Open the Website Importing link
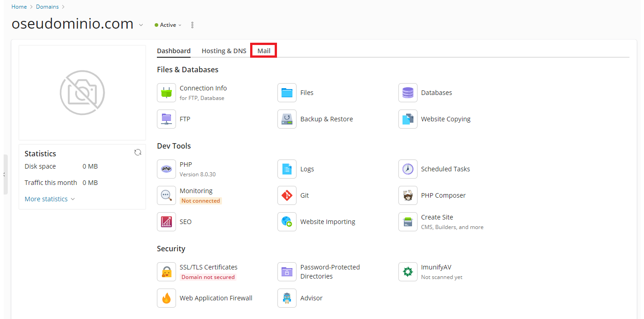The height and width of the screenshot is (319, 644). point(327,222)
